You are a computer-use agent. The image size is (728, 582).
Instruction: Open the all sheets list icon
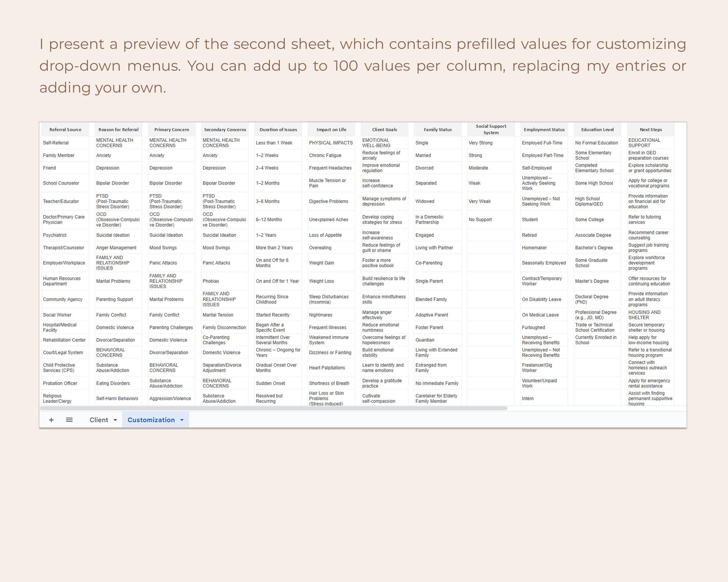pos(69,420)
